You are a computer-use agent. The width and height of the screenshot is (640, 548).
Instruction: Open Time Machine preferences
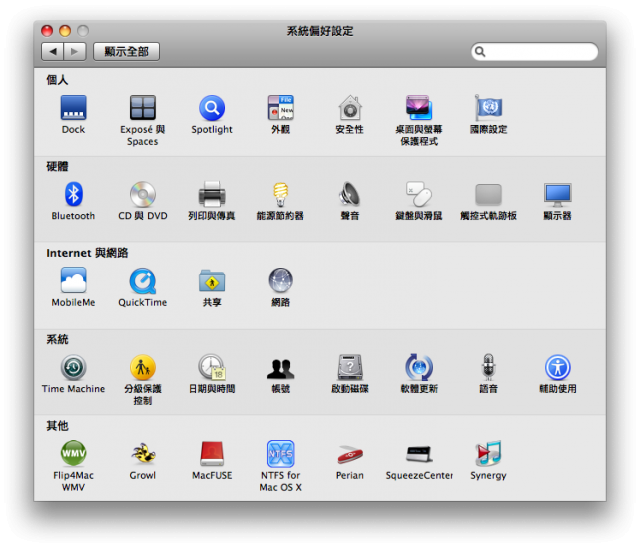tap(73, 367)
